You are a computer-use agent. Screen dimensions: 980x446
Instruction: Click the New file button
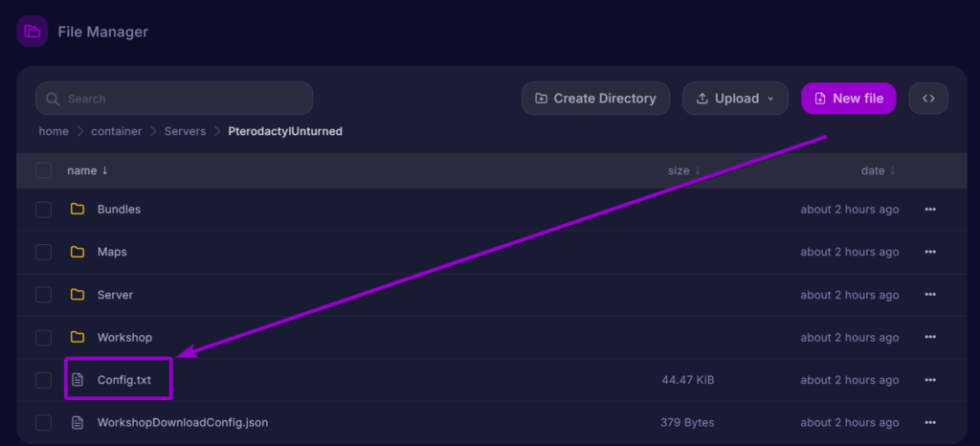tap(849, 99)
